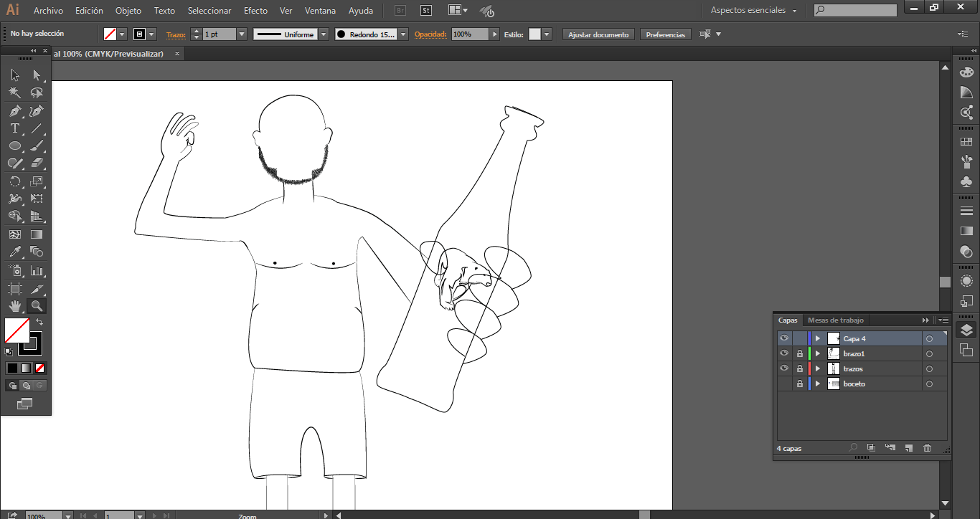
Task: Open the Aspectos esenciales workspace dropdown
Action: click(x=754, y=11)
